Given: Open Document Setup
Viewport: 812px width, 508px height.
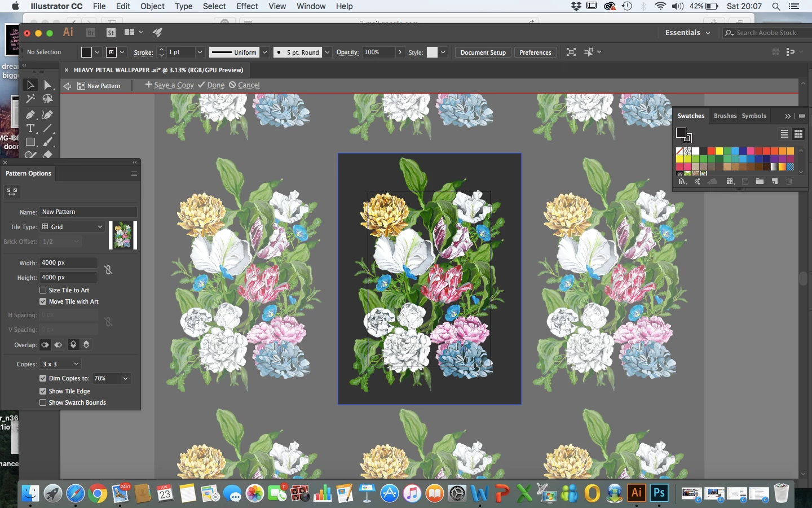Looking at the screenshot, I should 483,52.
